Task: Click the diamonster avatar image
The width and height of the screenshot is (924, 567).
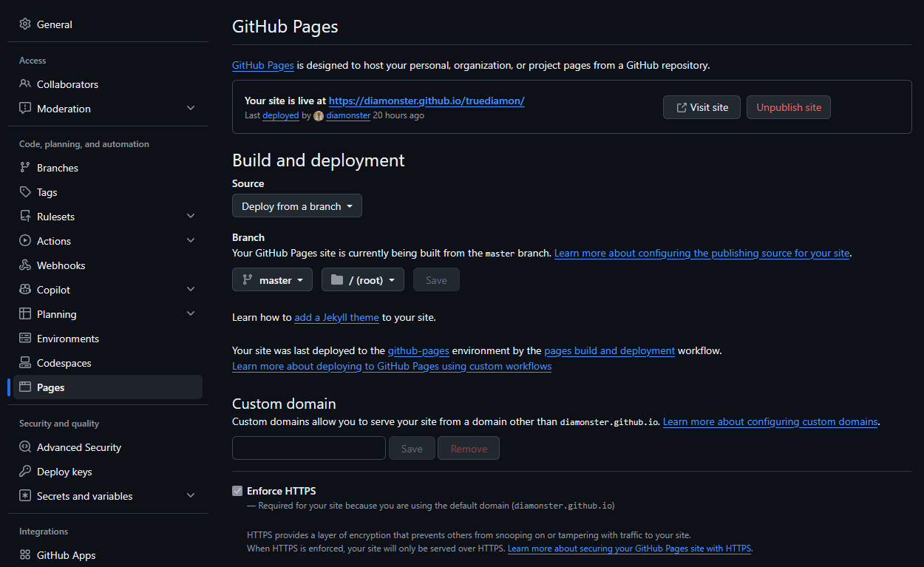Action: [x=319, y=116]
